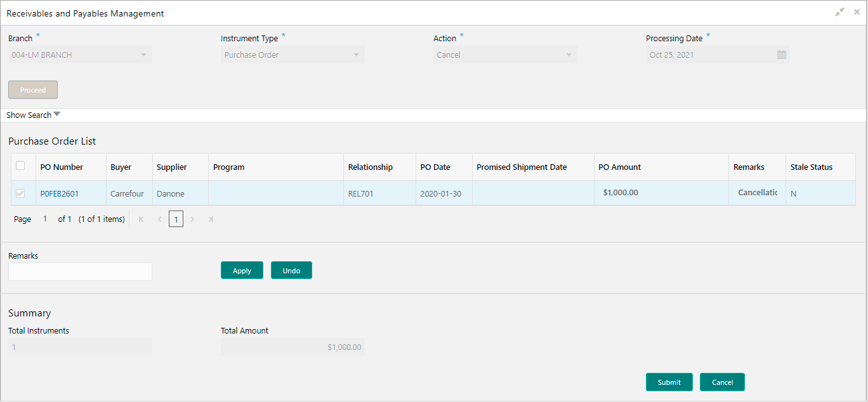Click the Apply button
Viewport: 868px width, 402px height.
[242, 270]
